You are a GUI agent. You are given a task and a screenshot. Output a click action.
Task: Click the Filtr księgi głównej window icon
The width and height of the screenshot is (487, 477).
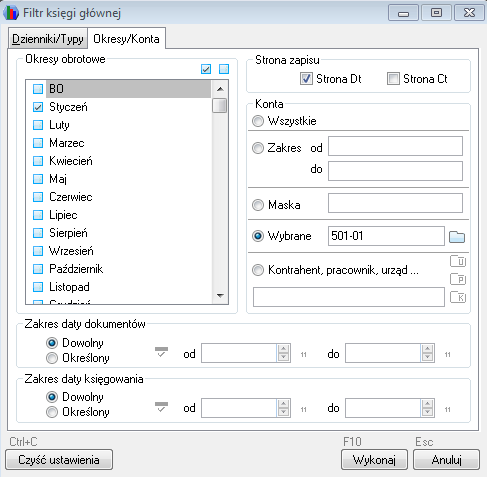click(x=11, y=13)
